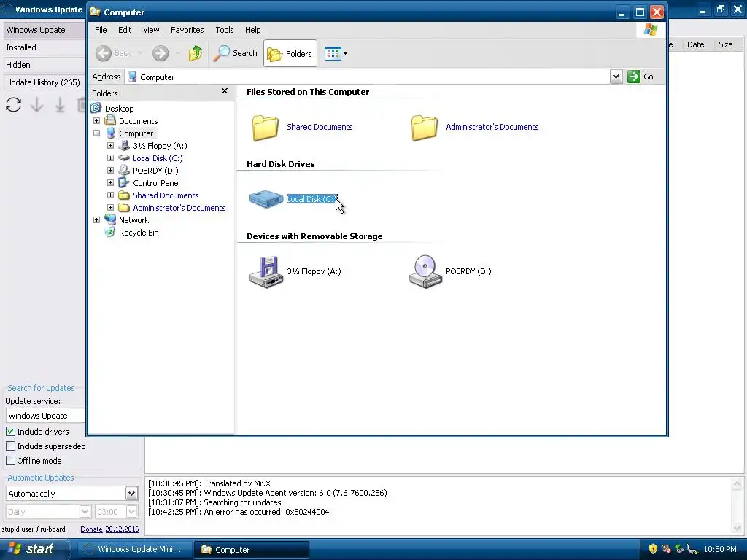Select Administrator's Documents folder icon in main pane
This screenshot has width=747, height=560.
point(424,128)
